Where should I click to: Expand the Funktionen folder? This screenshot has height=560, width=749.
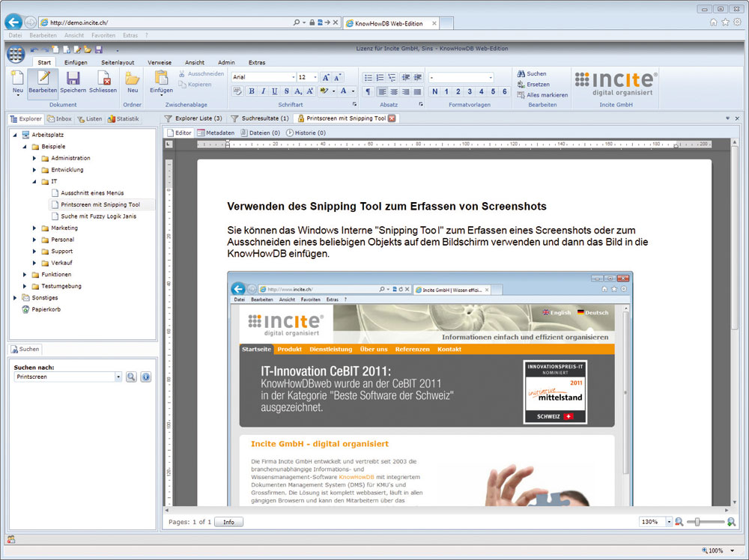click(25, 275)
